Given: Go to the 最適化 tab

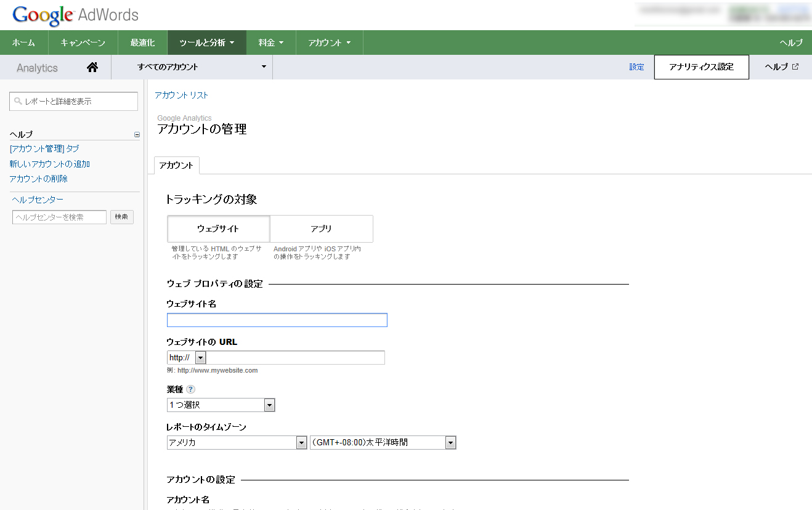Looking at the screenshot, I should tap(142, 42).
